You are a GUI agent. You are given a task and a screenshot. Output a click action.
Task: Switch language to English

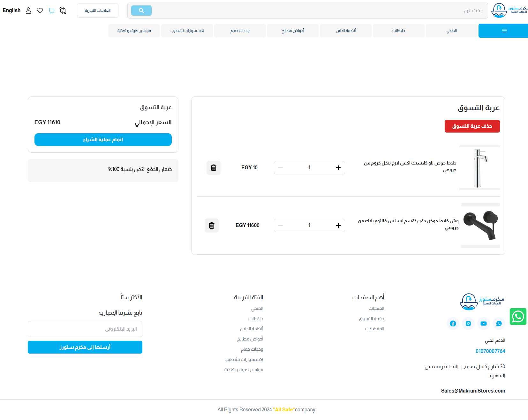(x=11, y=11)
